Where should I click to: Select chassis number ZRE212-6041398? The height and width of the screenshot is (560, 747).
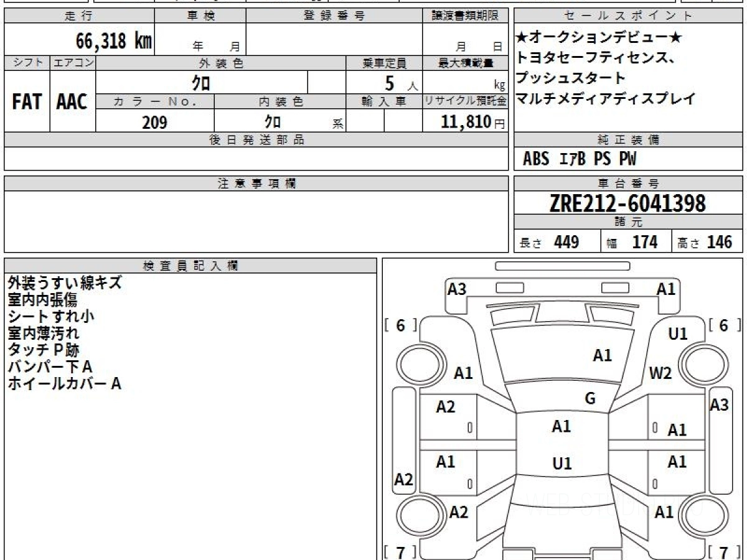627,203
